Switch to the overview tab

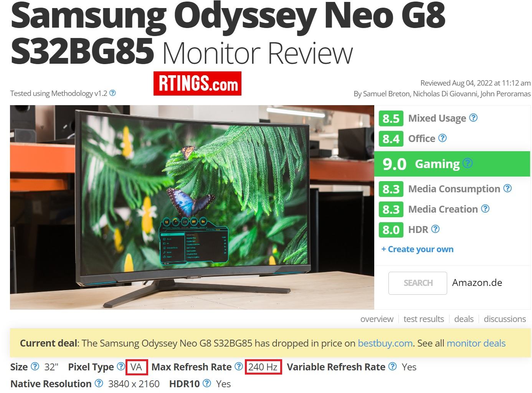tap(377, 319)
